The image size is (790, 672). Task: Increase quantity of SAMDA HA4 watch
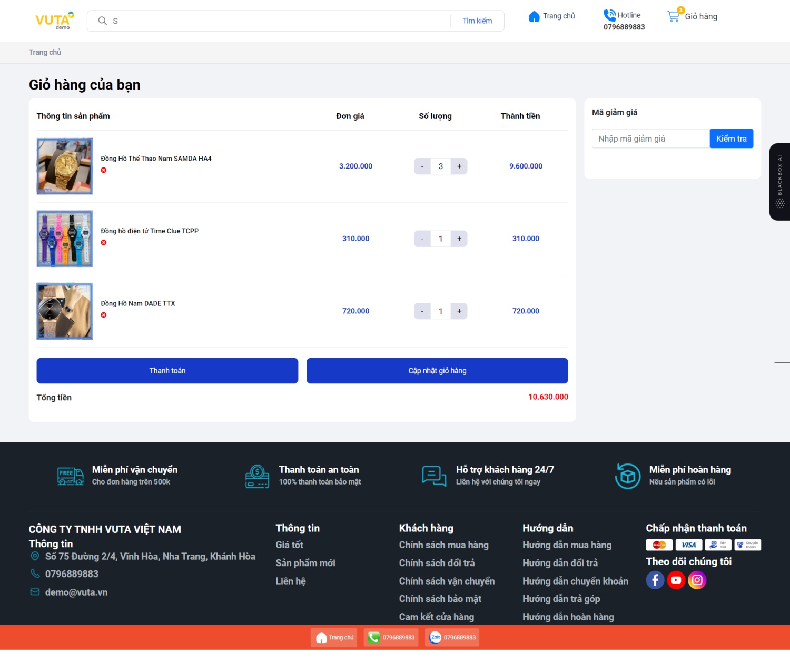[x=459, y=166]
